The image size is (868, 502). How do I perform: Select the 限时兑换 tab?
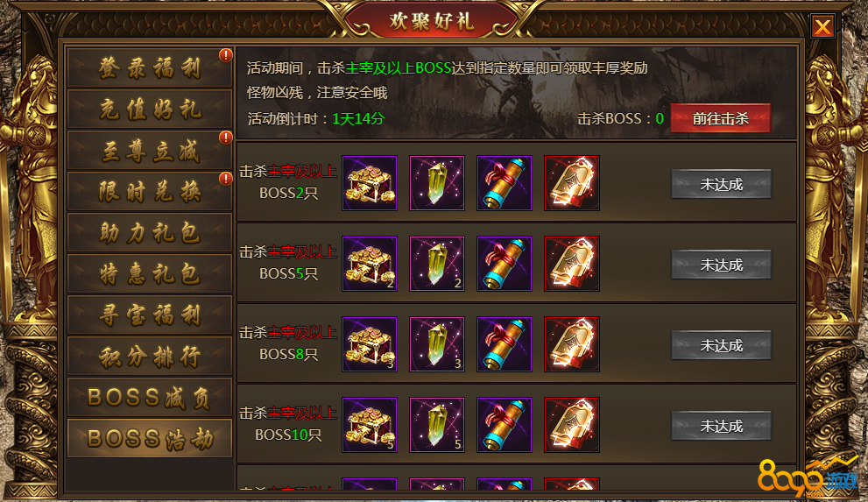tap(150, 192)
